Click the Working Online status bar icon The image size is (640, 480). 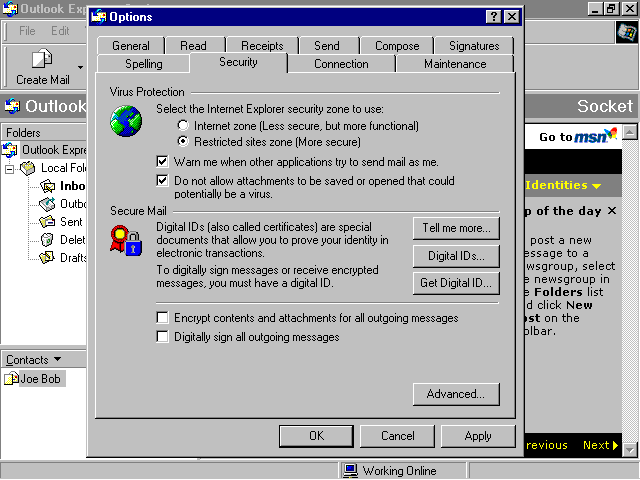click(x=351, y=471)
